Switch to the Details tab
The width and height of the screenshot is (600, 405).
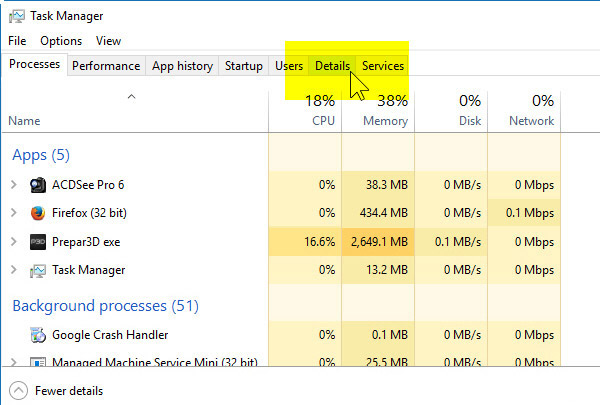point(332,66)
